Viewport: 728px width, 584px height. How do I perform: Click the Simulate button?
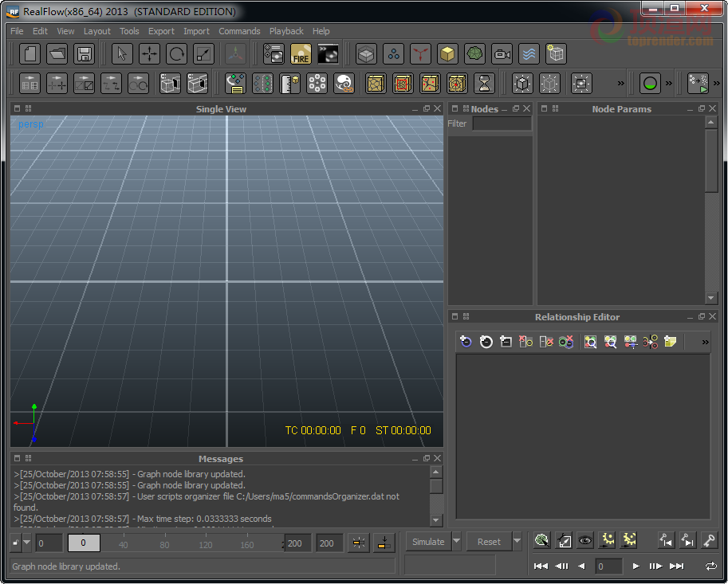(x=428, y=541)
